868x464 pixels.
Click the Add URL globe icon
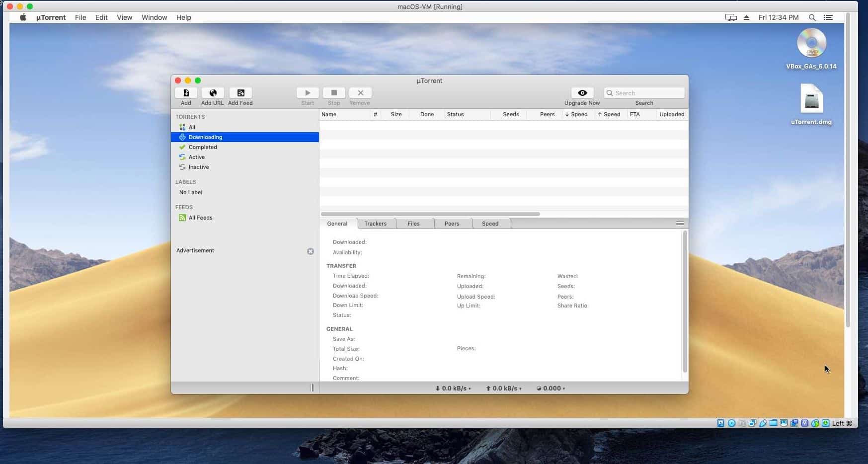(213, 93)
